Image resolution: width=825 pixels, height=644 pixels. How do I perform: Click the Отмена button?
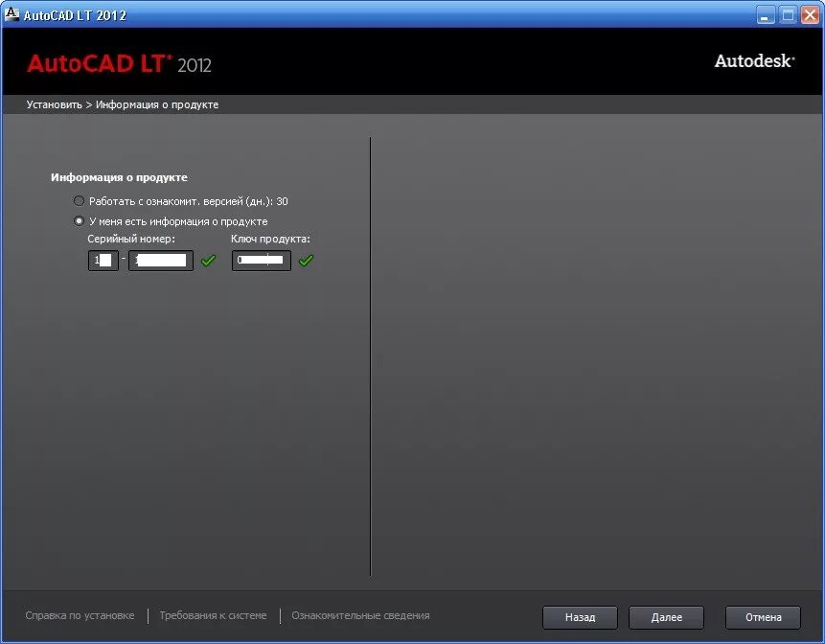tap(763, 617)
